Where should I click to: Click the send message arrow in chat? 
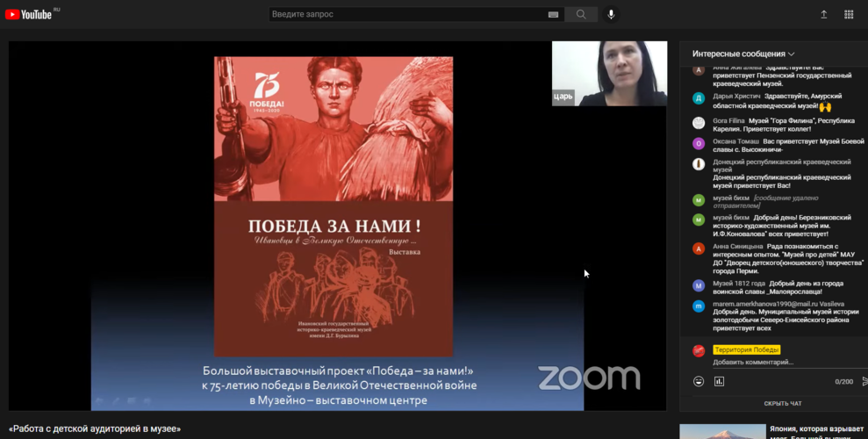[863, 381]
